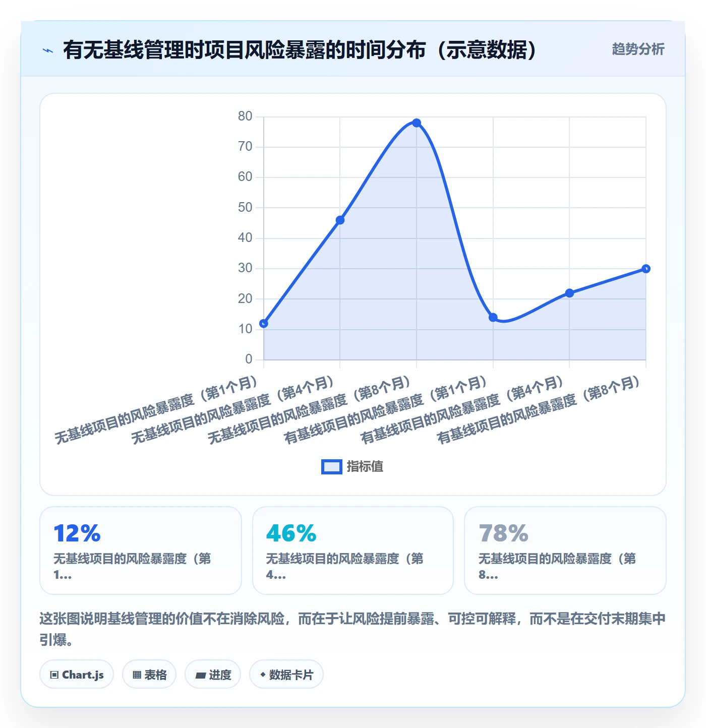Click the x-axis label 无基线项目的风险暴露度（第8个月）
The image size is (706, 728).
[310, 410]
